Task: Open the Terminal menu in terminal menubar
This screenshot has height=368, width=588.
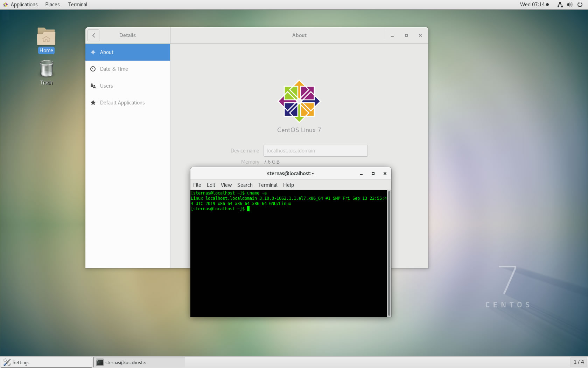Action: click(x=268, y=185)
